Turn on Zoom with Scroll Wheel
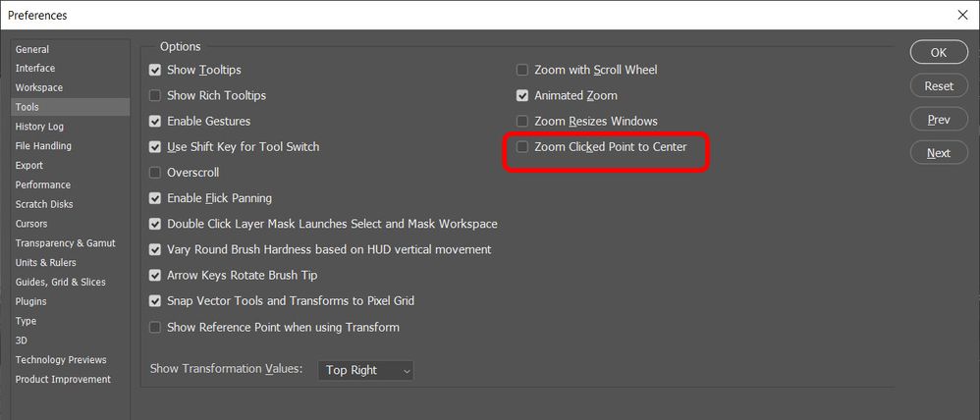 click(523, 71)
